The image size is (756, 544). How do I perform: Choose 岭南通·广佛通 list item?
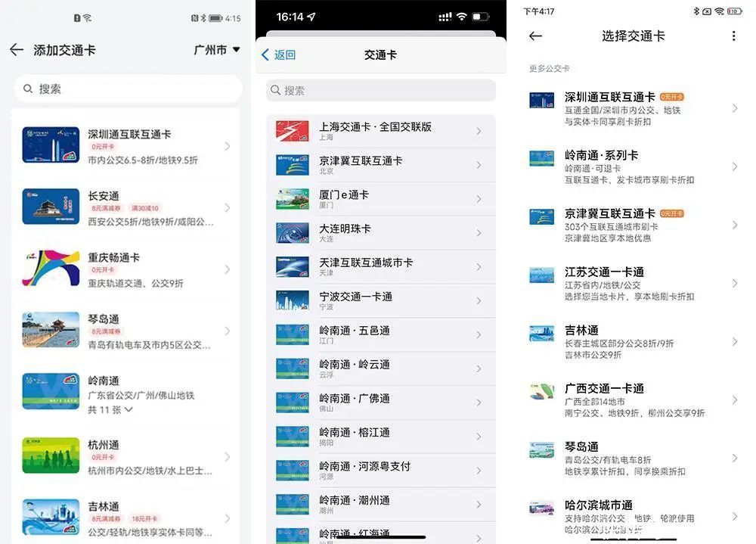pyautogui.click(x=378, y=403)
